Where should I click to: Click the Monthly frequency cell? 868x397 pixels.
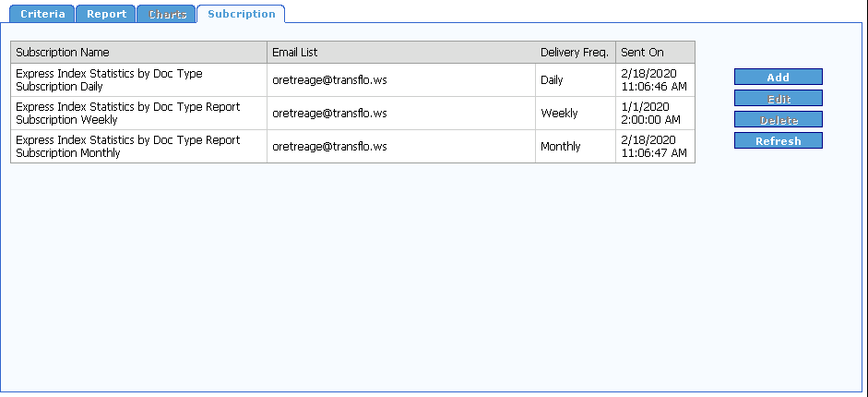pyautogui.click(x=576, y=146)
